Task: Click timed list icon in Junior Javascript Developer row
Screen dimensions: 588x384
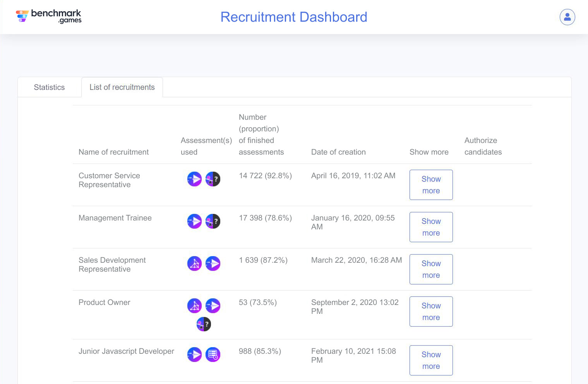Action: coord(213,355)
